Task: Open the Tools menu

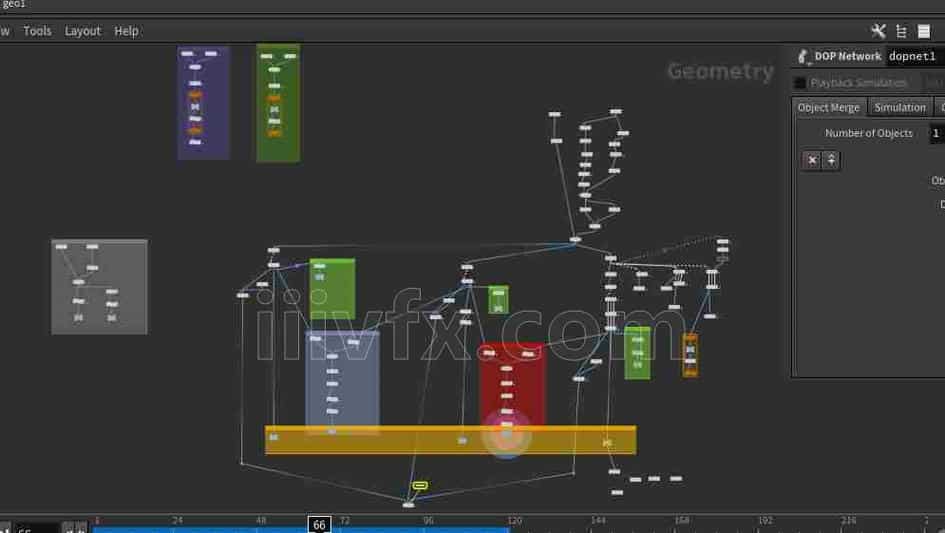Action: pyautogui.click(x=37, y=31)
